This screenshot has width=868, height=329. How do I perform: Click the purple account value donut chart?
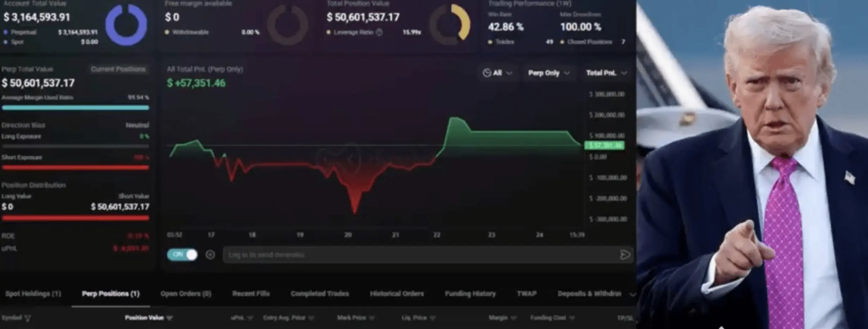(126, 25)
